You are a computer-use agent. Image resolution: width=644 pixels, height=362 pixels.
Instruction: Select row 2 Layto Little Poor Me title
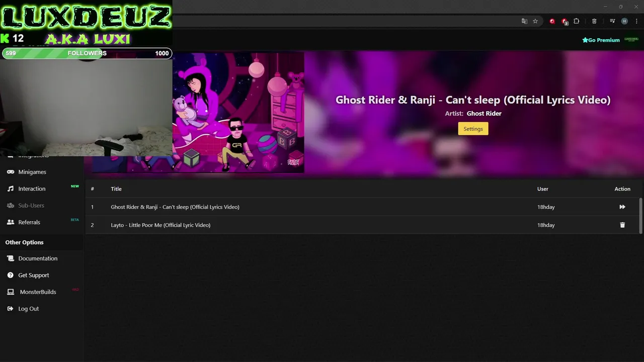[x=160, y=225]
